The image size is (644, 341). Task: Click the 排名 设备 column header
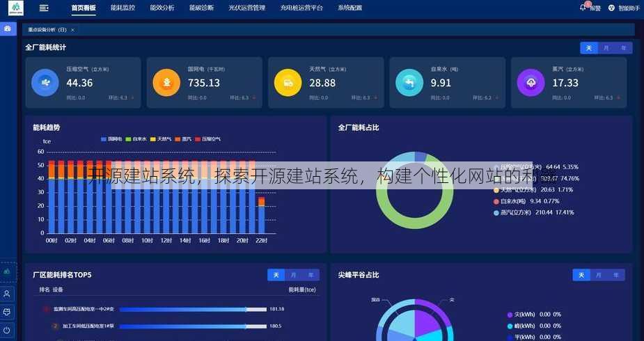pos(52,290)
